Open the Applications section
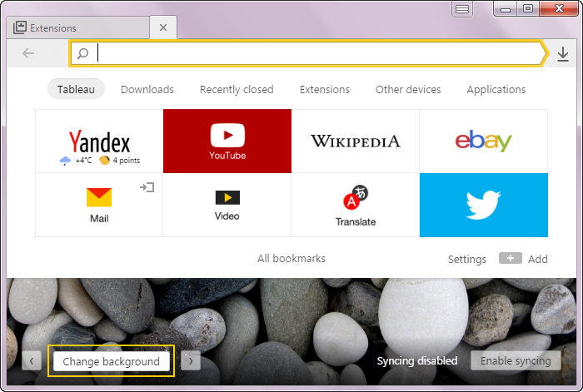Image resolution: width=583 pixels, height=392 pixels. point(496,90)
